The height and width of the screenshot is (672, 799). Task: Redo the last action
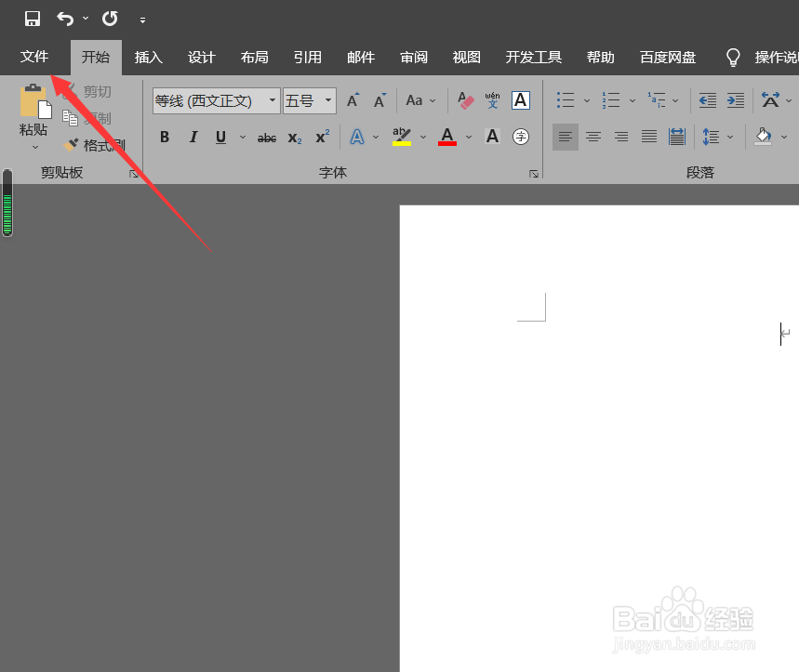[110, 19]
